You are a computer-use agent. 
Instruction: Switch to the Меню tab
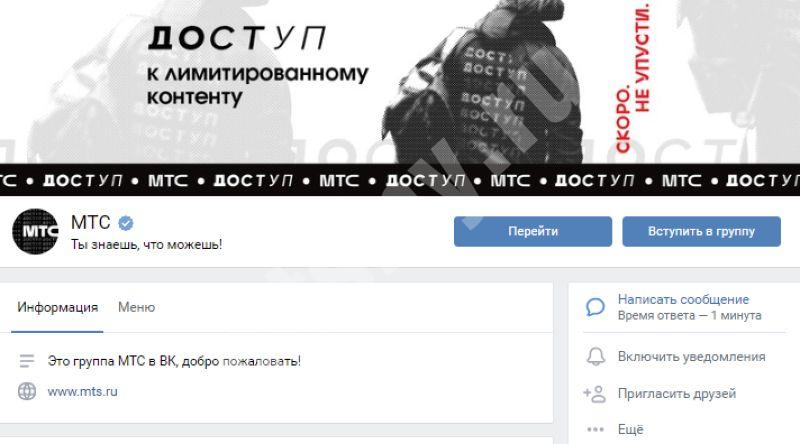click(136, 308)
